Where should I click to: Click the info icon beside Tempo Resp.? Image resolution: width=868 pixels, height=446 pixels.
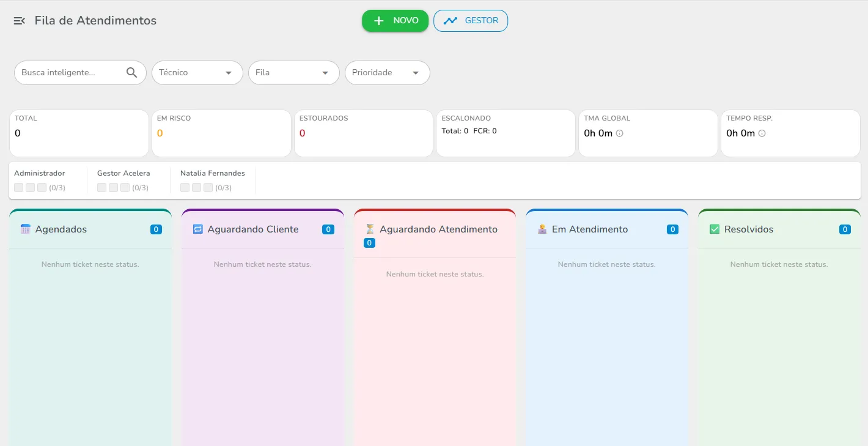tap(762, 133)
